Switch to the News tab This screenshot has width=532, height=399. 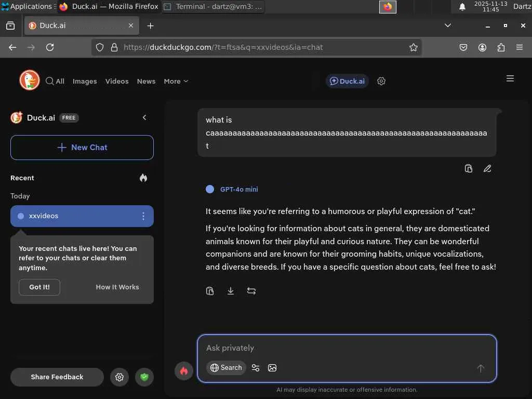(146, 82)
